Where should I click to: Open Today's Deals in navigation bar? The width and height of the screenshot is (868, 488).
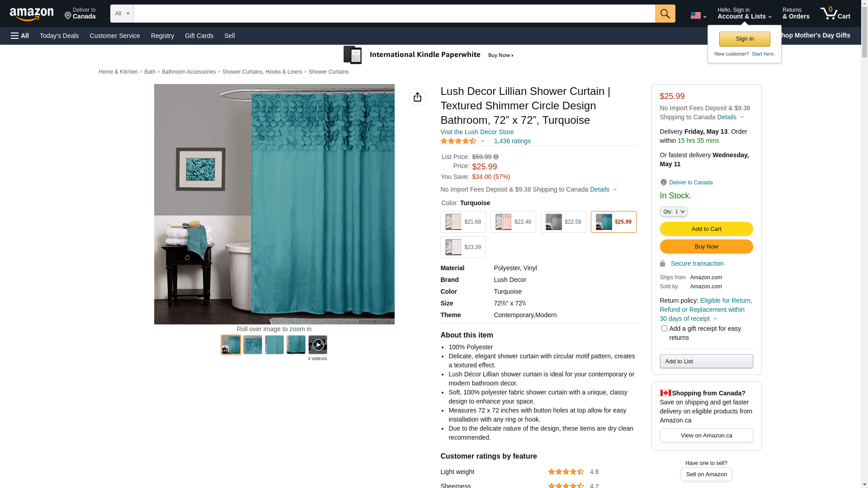[x=59, y=36]
